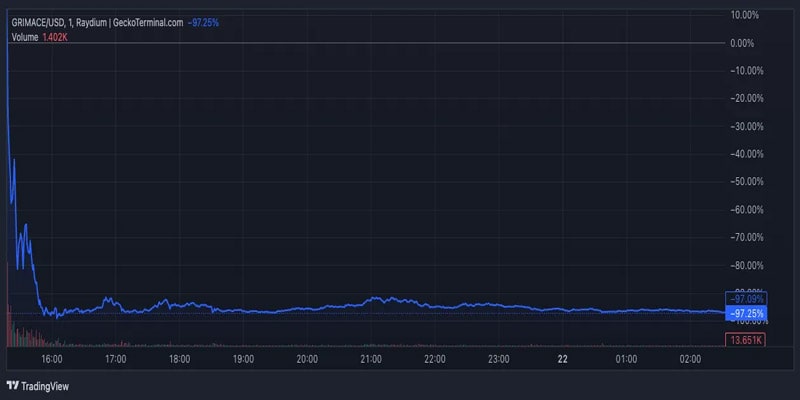Click the 10.00% price axis label
The width and height of the screenshot is (800, 400).
[744, 15]
